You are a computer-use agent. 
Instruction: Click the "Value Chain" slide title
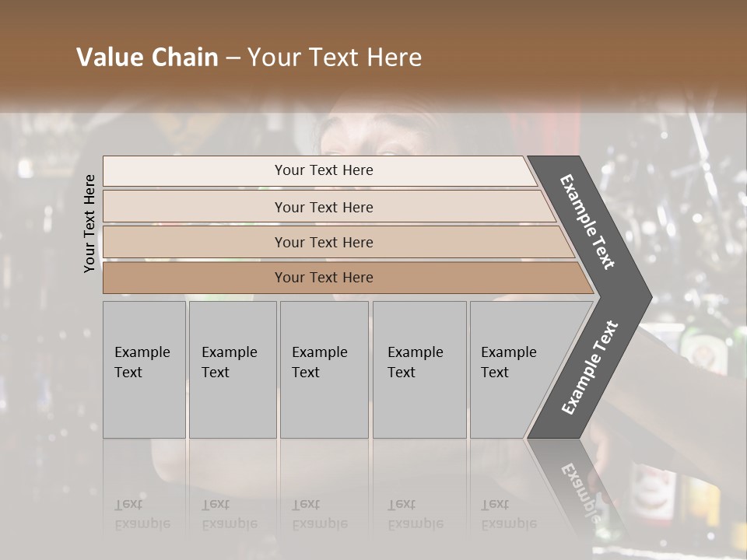(147, 58)
